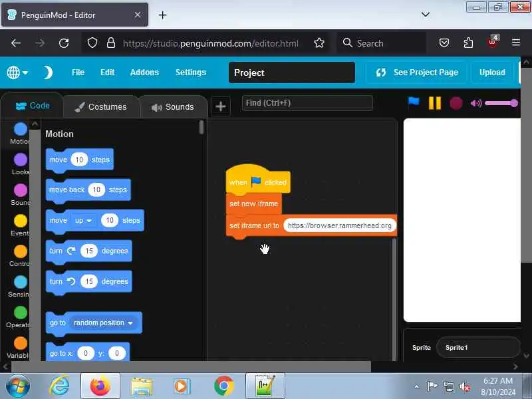532x399 pixels.
Task: Adjust the pink volume slider
Action: click(x=501, y=103)
